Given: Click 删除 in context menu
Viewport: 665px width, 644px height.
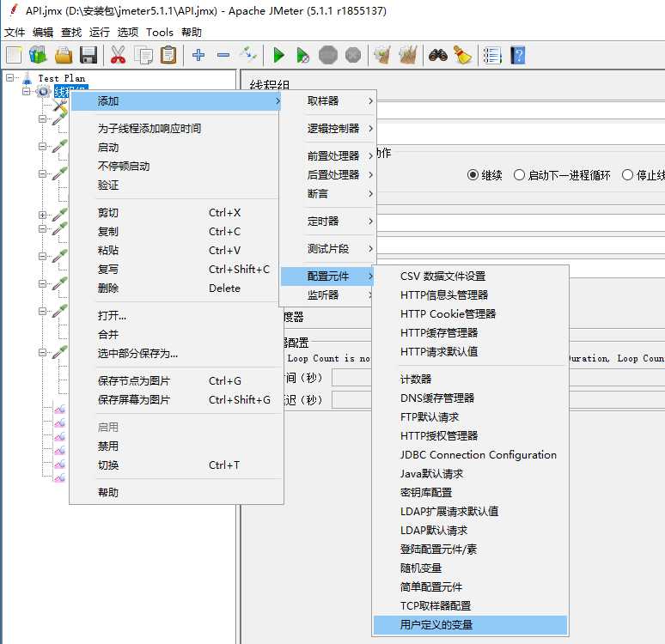Looking at the screenshot, I should click(176, 289).
